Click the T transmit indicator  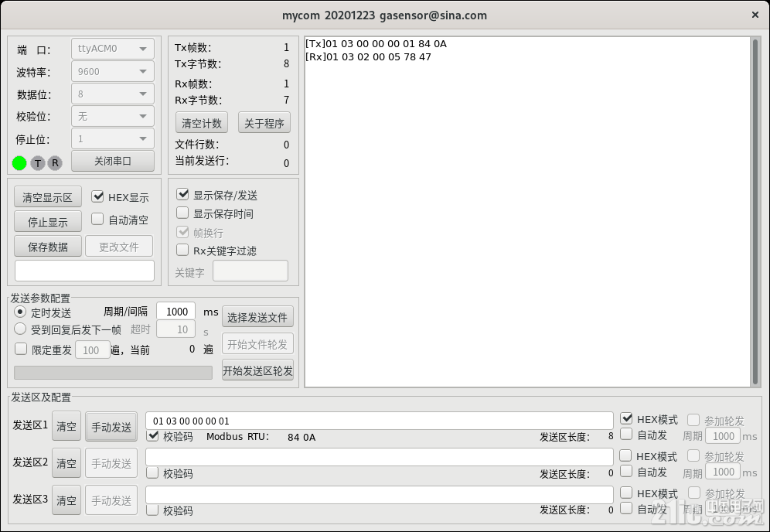(x=38, y=162)
